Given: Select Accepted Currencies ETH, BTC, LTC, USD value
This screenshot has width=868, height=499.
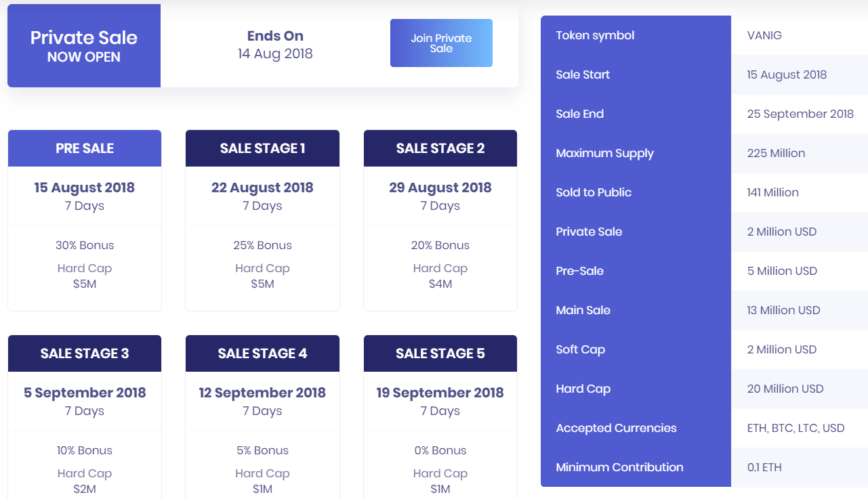Looking at the screenshot, I should click(795, 428).
